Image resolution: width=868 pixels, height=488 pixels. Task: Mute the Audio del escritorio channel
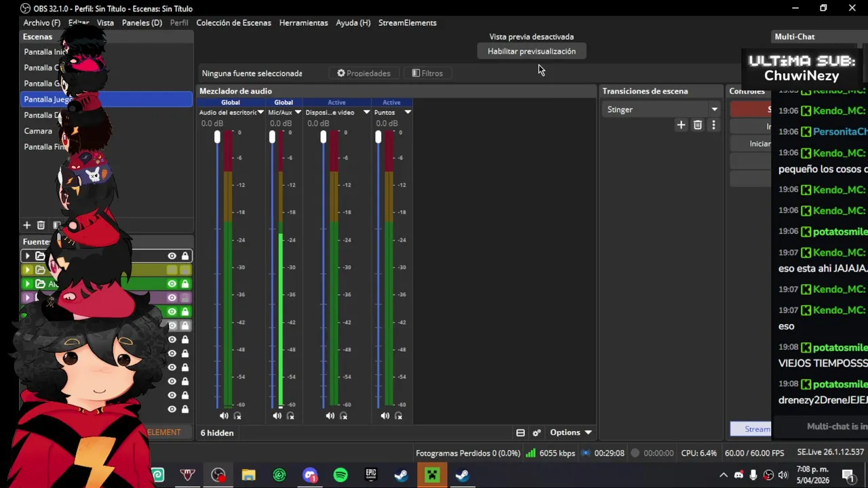224,415
